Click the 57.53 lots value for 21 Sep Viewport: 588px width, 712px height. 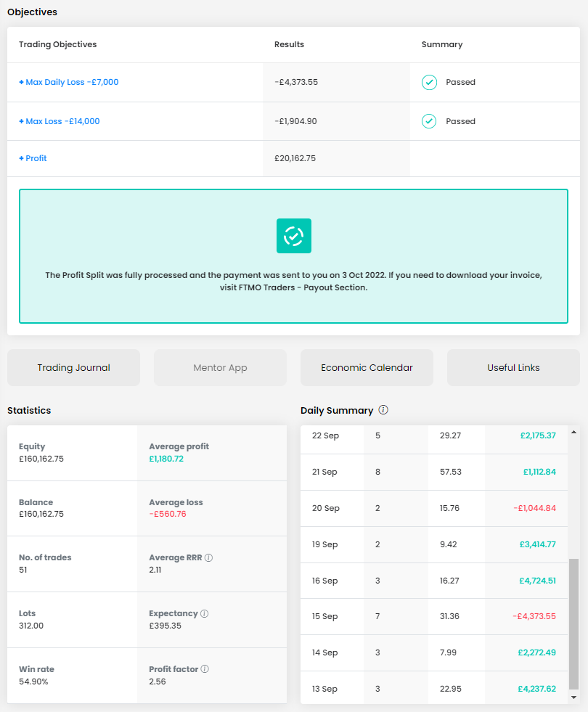click(x=450, y=472)
